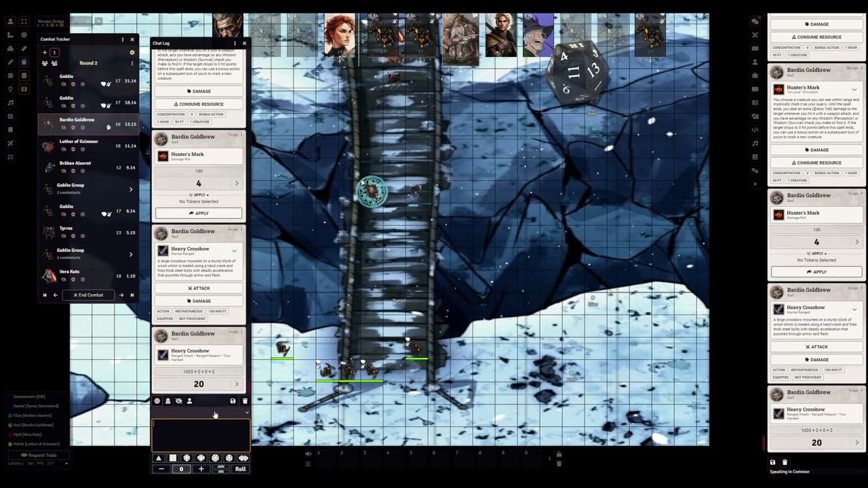Click CONSUME RESOURCE button in Chat Log
Image resolution: width=868 pixels, height=488 pixels.
click(x=199, y=104)
